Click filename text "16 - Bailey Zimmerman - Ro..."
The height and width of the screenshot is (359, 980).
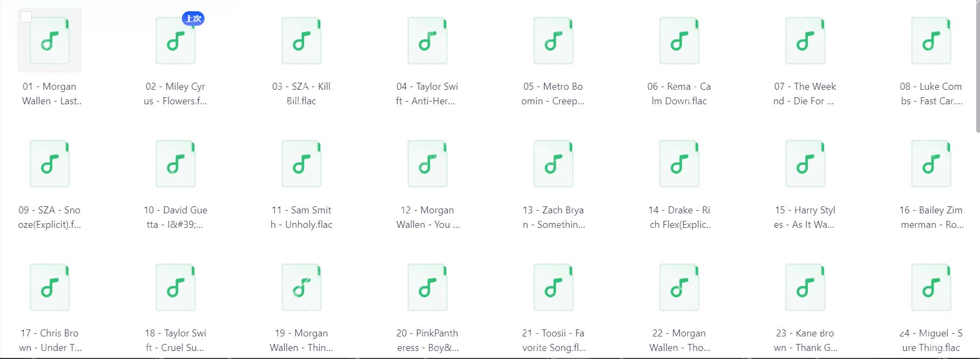click(x=932, y=217)
